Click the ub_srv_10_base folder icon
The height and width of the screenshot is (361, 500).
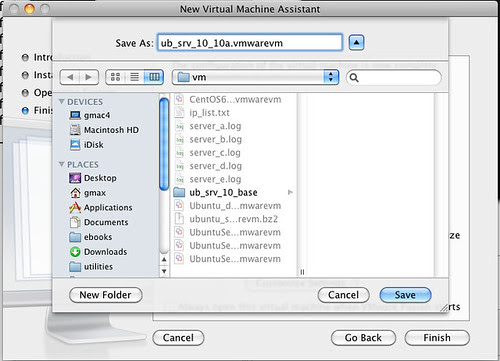point(179,192)
